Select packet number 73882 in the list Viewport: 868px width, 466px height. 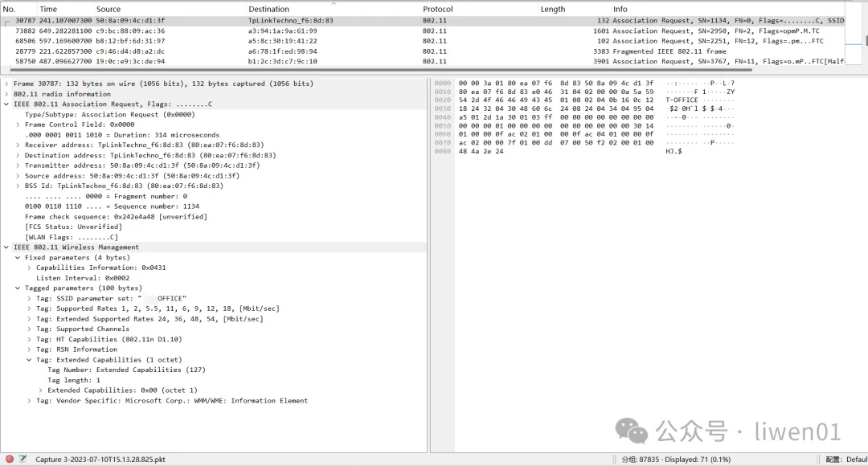coord(241,31)
